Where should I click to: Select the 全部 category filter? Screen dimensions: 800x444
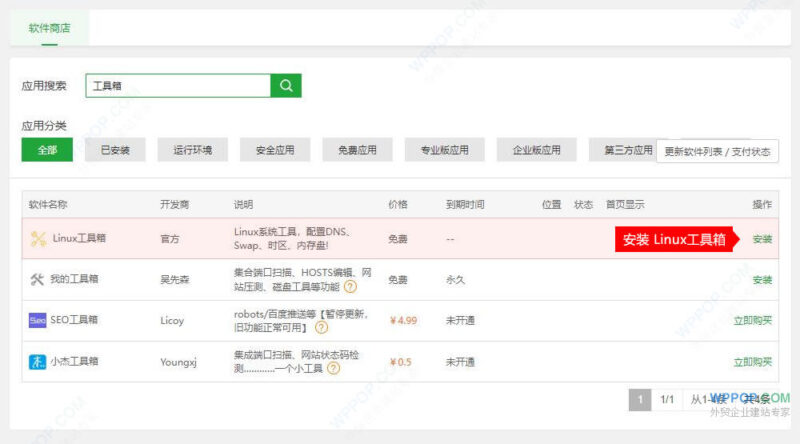(48, 150)
